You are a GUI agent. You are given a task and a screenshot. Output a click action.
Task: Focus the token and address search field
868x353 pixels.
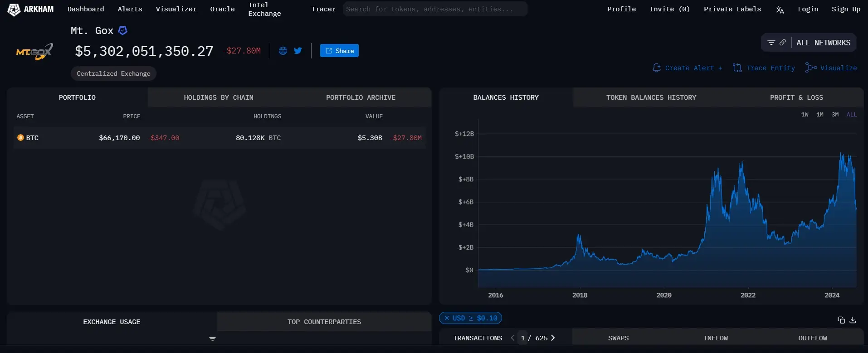[x=435, y=9]
